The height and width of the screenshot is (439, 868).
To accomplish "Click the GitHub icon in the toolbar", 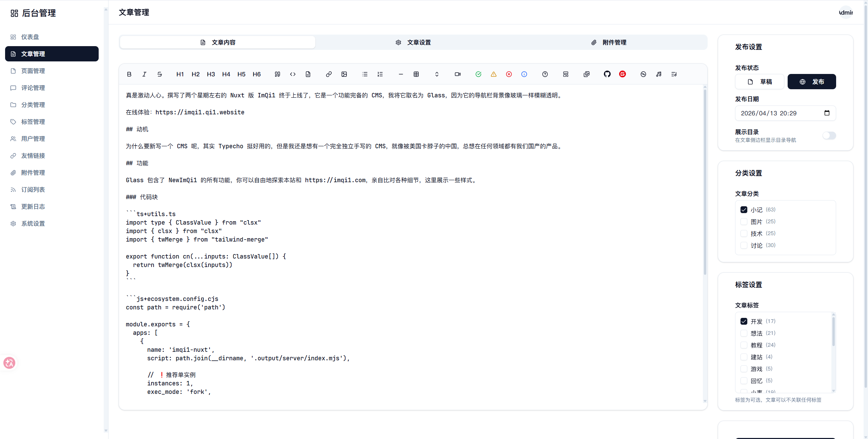I will pos(607,74).
